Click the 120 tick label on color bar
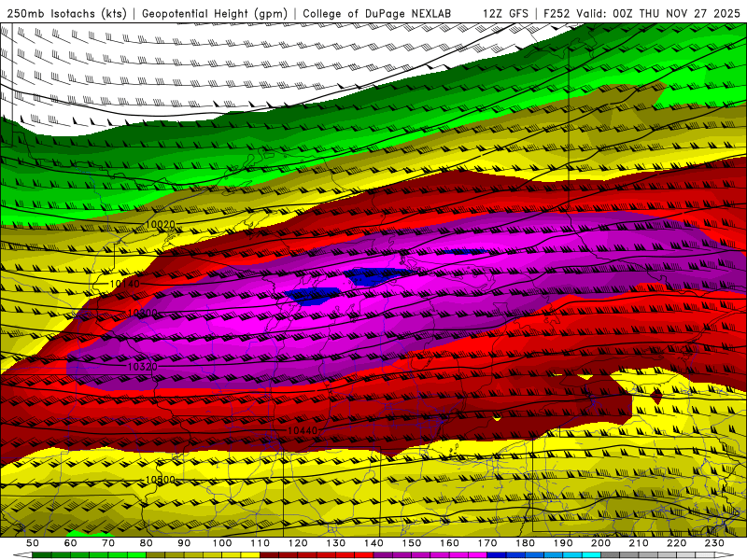 298,543
